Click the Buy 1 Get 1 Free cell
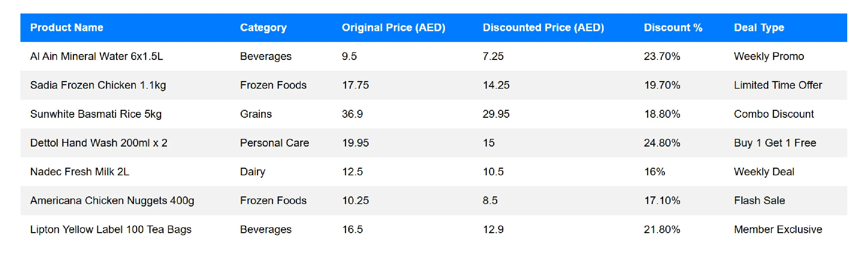This screenshot has width=868, height=256. tap(775, 143)
